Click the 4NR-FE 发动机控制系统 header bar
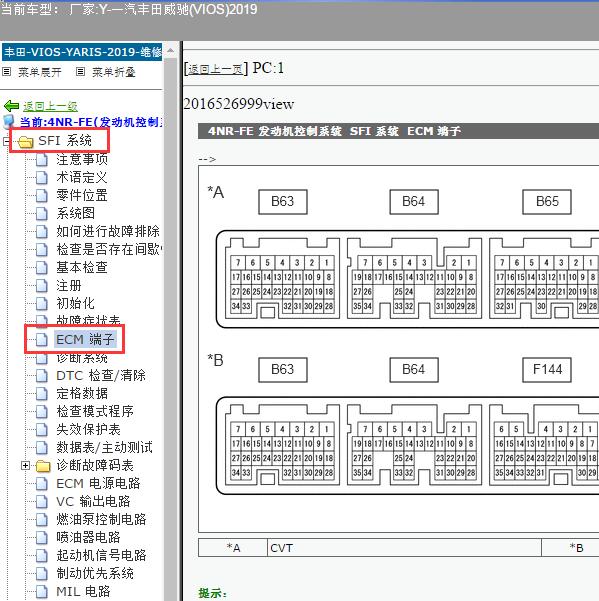 point(399,131)
